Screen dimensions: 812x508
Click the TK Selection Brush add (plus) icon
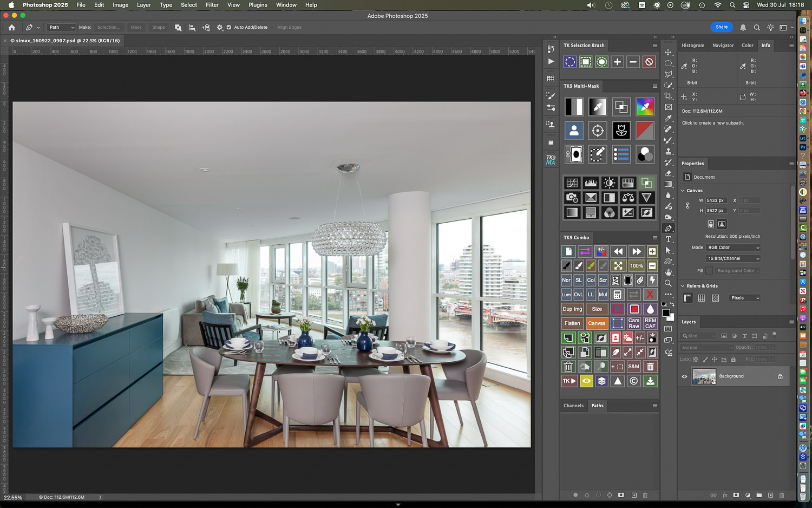coord(617,62)
